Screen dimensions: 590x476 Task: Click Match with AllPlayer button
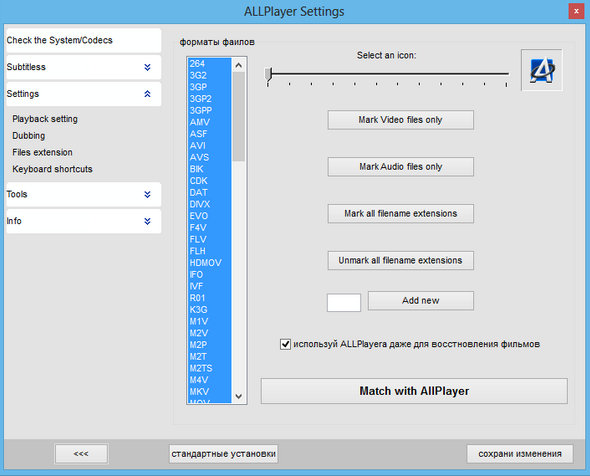click(414, 391)
